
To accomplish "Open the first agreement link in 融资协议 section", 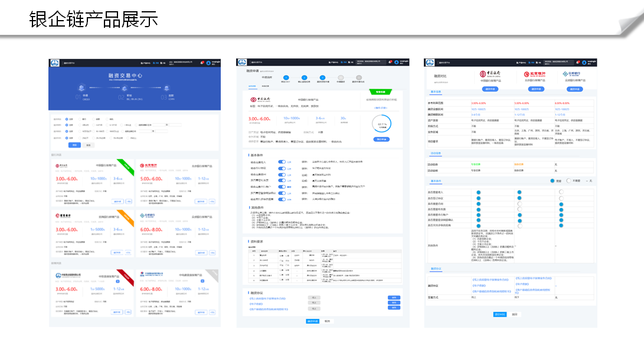I will 269,298.
